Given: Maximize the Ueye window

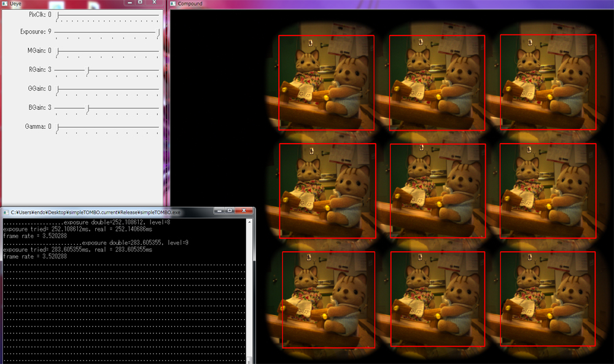Looking at the screenshot, I should (x=140, y=2).
